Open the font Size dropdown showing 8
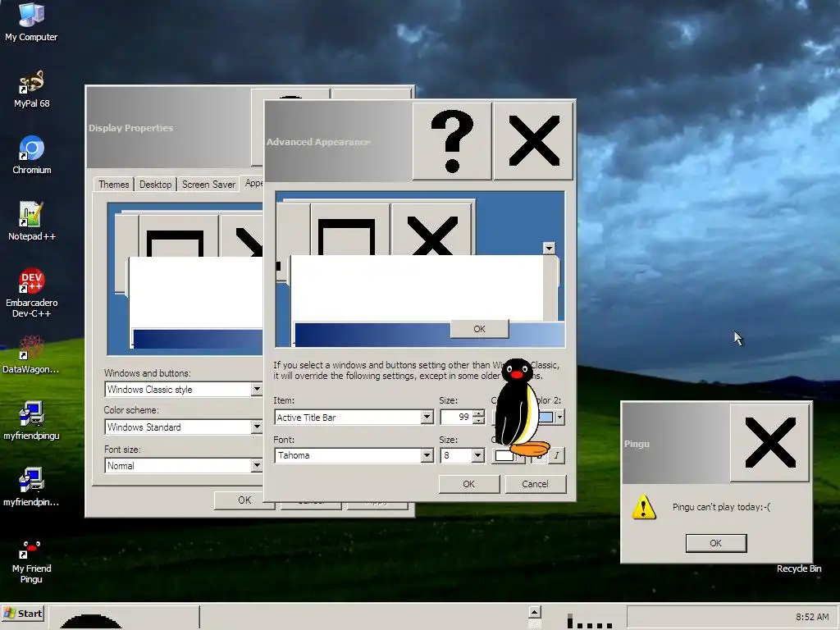 tap(477, 455)
